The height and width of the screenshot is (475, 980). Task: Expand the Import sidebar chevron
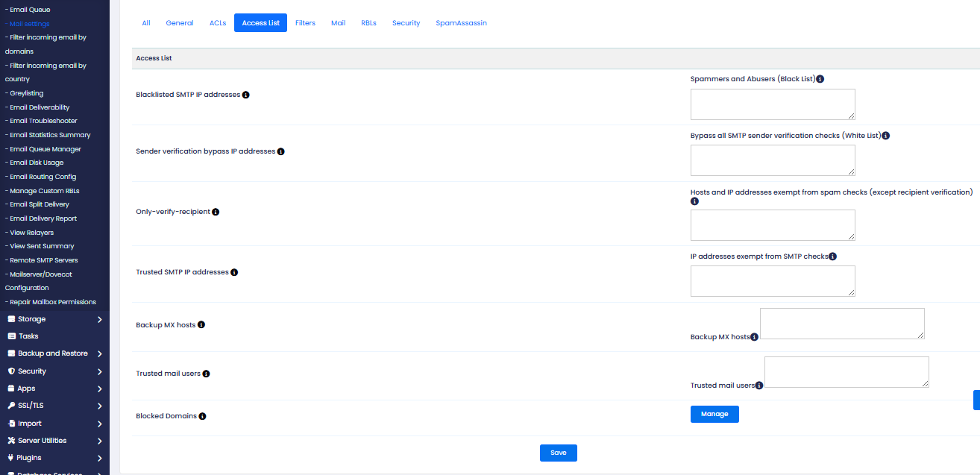click(x=100, y=424)
